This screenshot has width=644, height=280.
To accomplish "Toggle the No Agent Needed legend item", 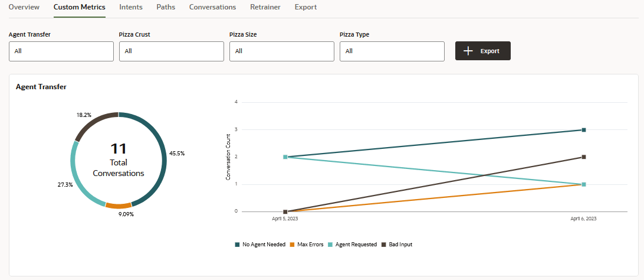I will tap(260, 245).
